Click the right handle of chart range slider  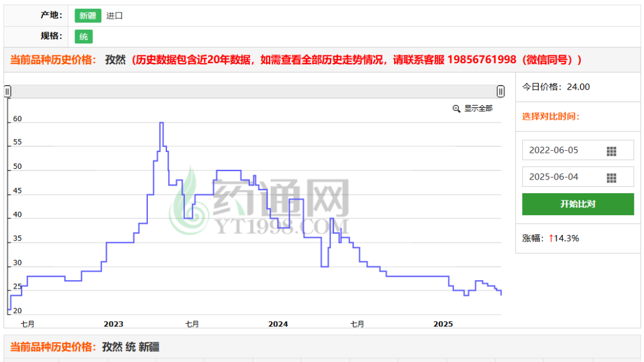(501, 91)
